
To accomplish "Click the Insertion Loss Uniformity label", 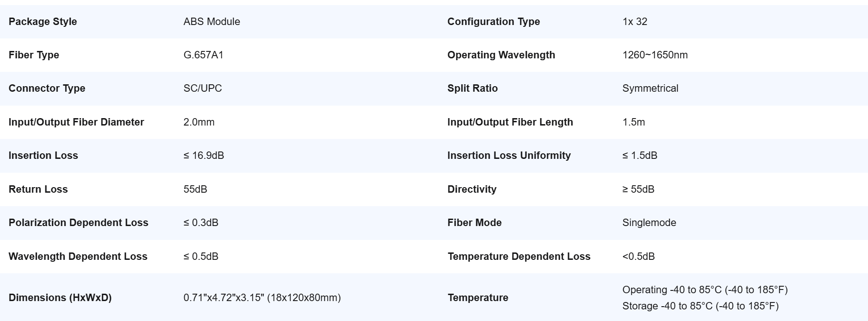I will coord(509,156).
